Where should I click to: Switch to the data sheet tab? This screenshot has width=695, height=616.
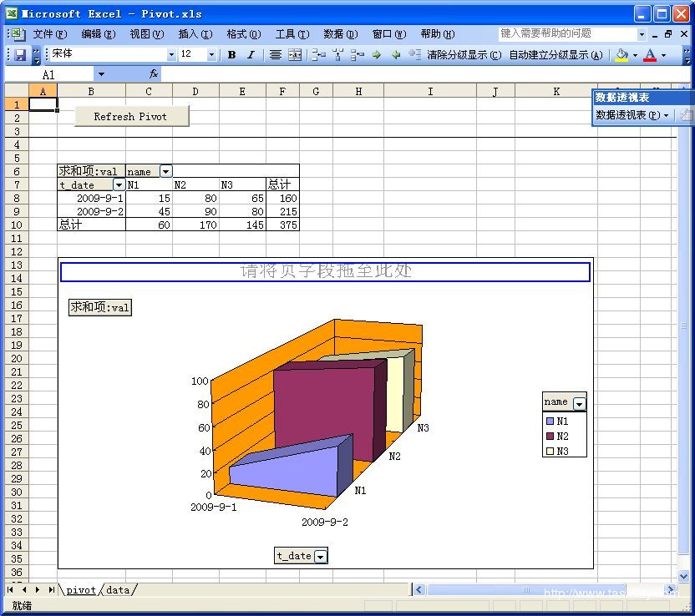(118, 590)
